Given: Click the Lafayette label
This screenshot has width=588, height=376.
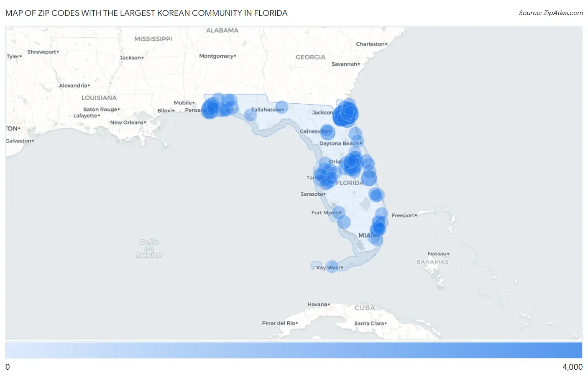Looking at the screenshot, I should 85,116.
